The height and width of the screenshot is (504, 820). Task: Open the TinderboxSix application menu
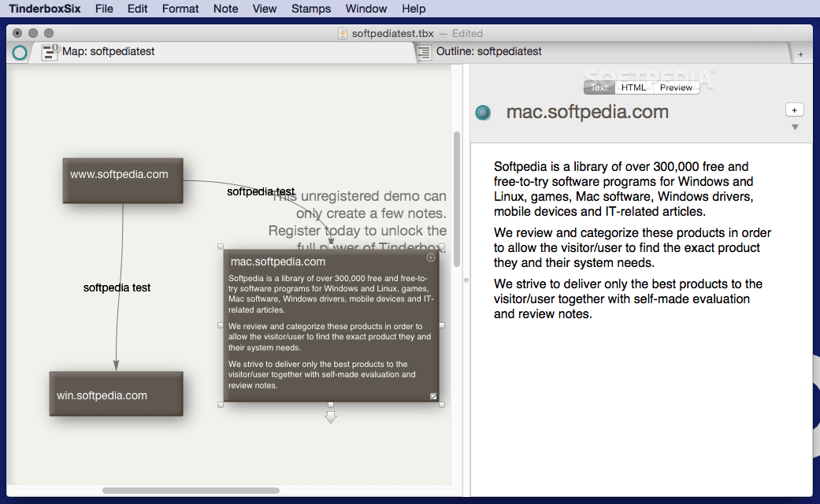tap(44, 9)
